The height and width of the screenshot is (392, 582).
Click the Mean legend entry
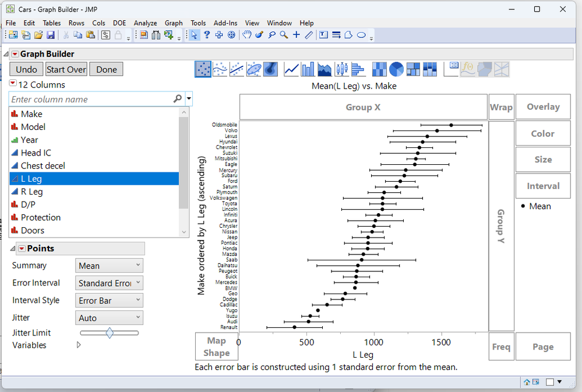[x=536, y=206]
